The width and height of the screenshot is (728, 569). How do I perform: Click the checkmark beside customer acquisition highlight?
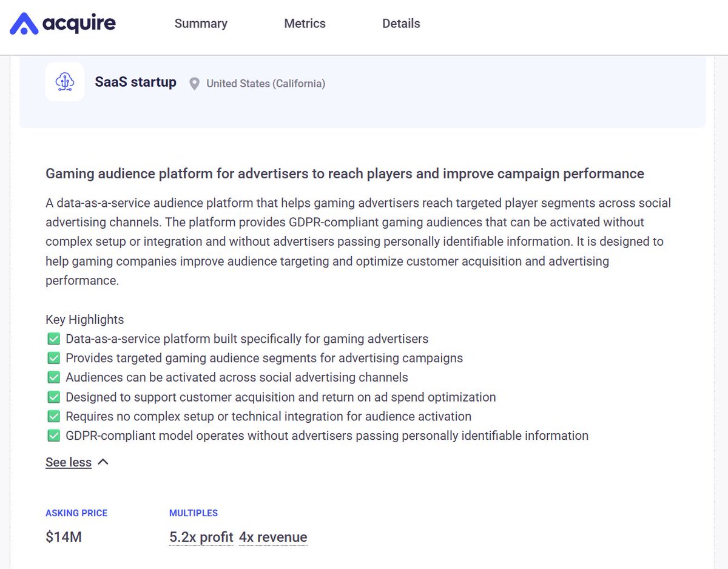click(x=53, y=397)
